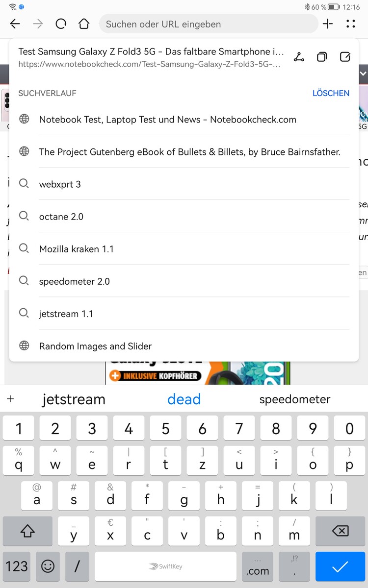Viewport: 368px width, 588px height.
Task: Tap the keyboard Shift key
Action: [x=27, y=531]
